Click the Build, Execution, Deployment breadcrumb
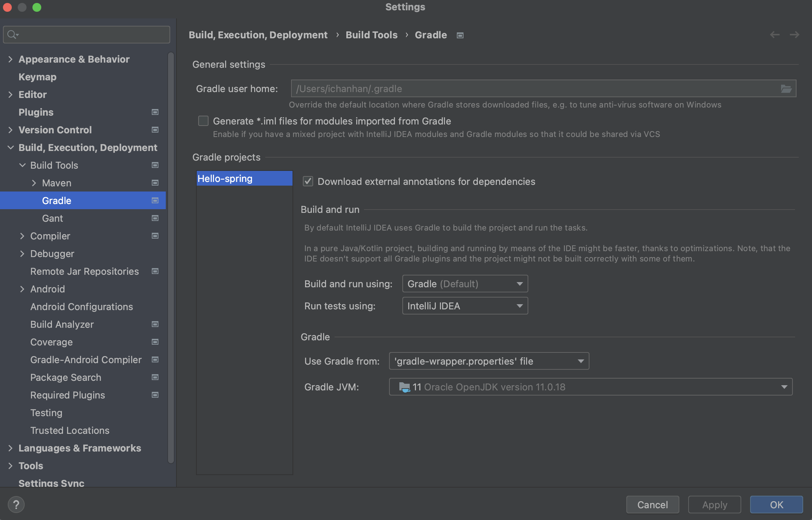 click(x=258, y=34)
